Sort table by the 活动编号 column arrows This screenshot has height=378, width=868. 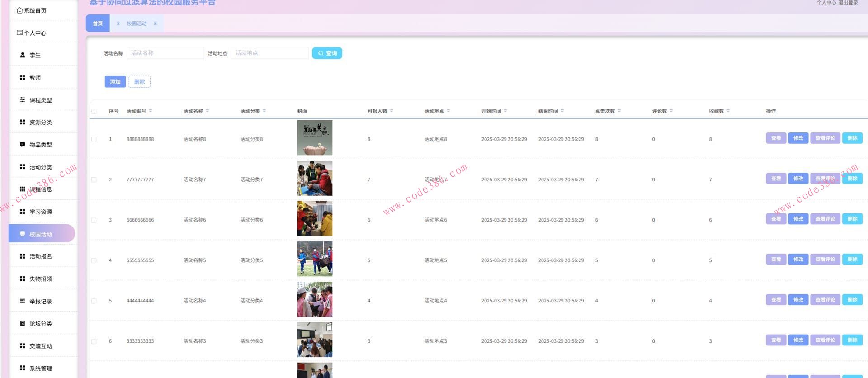151,111
